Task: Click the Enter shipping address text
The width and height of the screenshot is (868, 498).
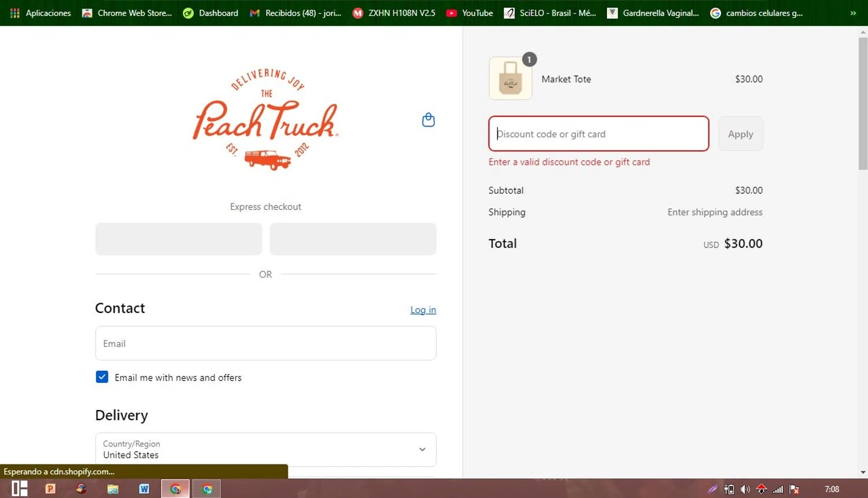Action: 715,212
